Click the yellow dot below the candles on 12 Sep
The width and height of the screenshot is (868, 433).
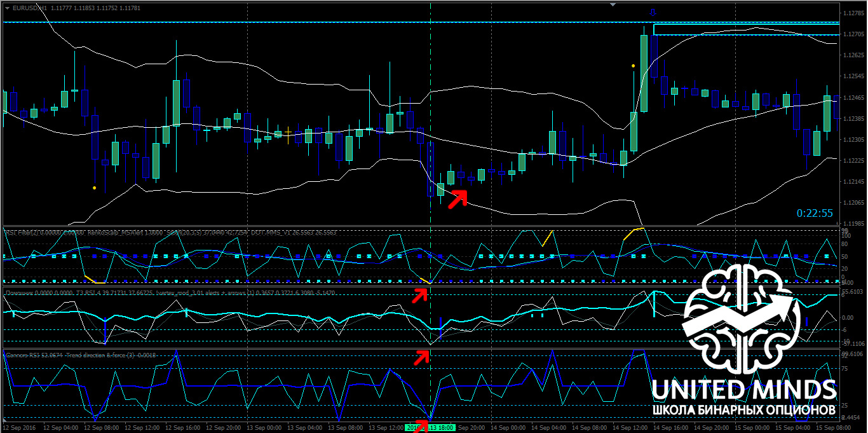pos(95,188)
